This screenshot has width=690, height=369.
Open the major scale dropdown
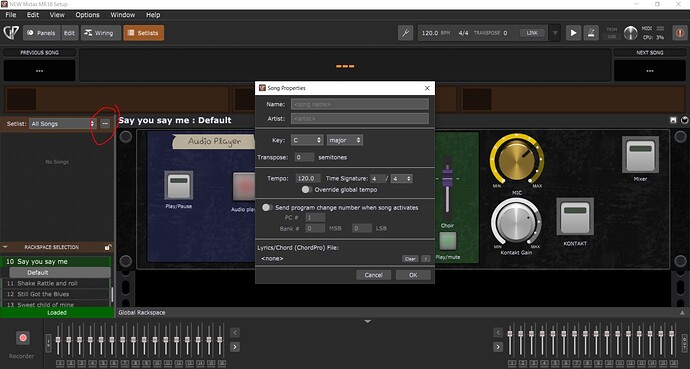click(x=345, y=140)
